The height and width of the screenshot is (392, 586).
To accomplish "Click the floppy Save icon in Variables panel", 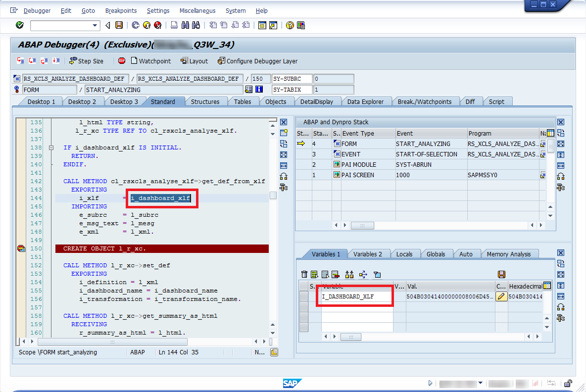I will point(501,275).
